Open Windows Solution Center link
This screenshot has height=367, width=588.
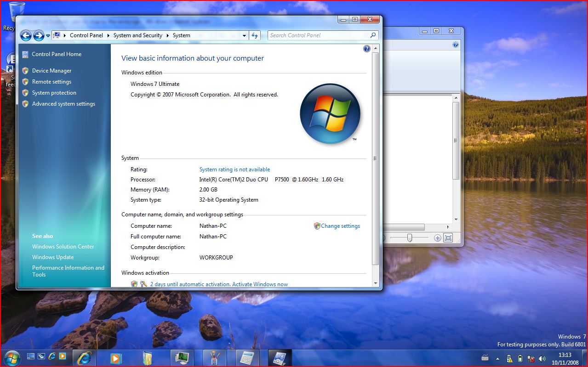click(x=63, y=247)
